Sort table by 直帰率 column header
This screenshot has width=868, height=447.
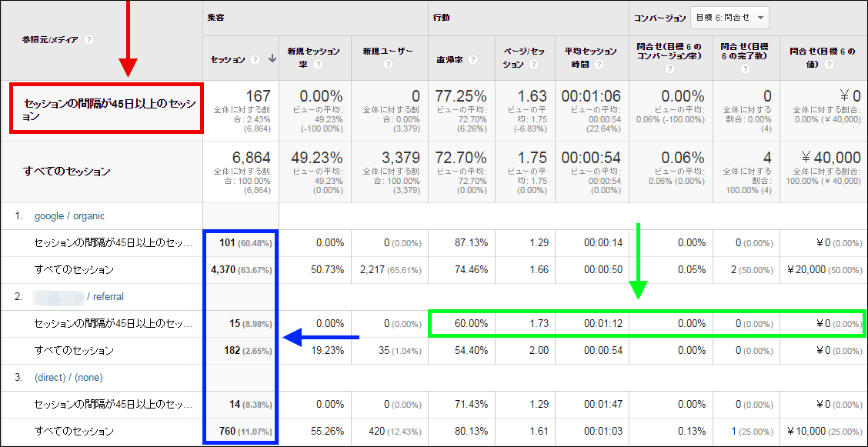click(x=449, y=59)
